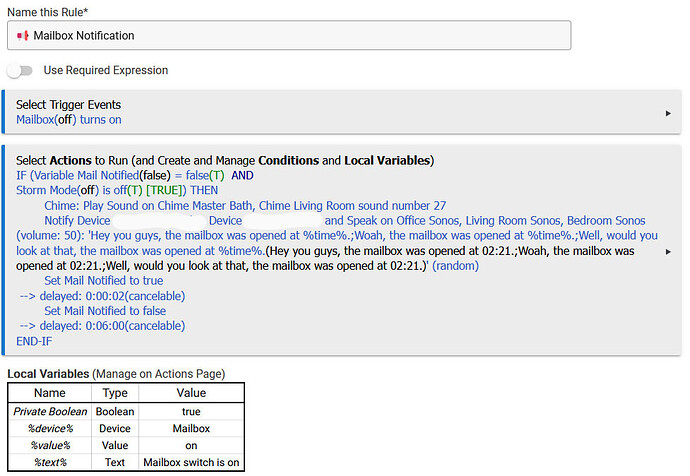Click the 'Text' type cell in the %text% row

(115, 462)
